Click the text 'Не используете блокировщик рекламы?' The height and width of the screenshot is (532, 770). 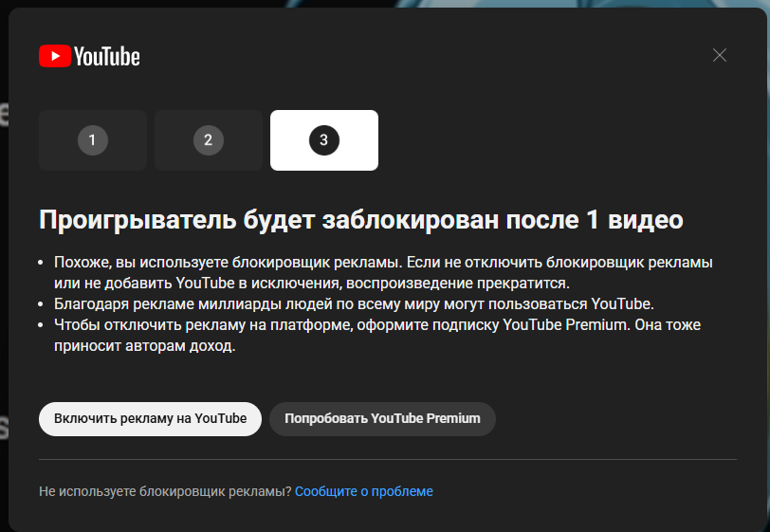coord(165,491)
